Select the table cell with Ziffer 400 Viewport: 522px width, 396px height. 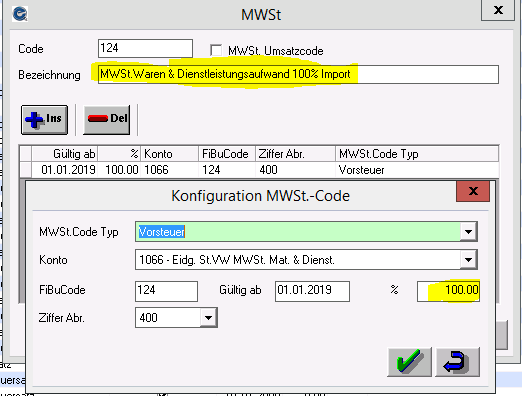pyautogui.click(x=295, y=170)
